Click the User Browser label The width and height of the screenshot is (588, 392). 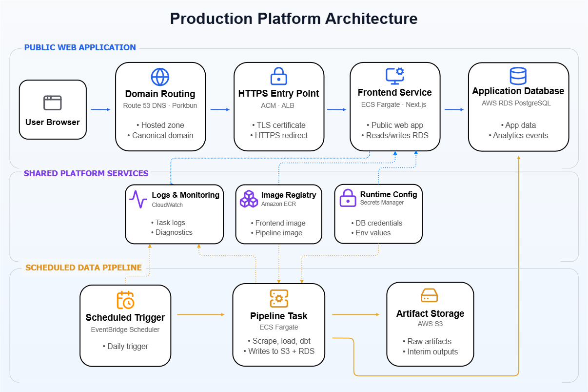[53, 122]
